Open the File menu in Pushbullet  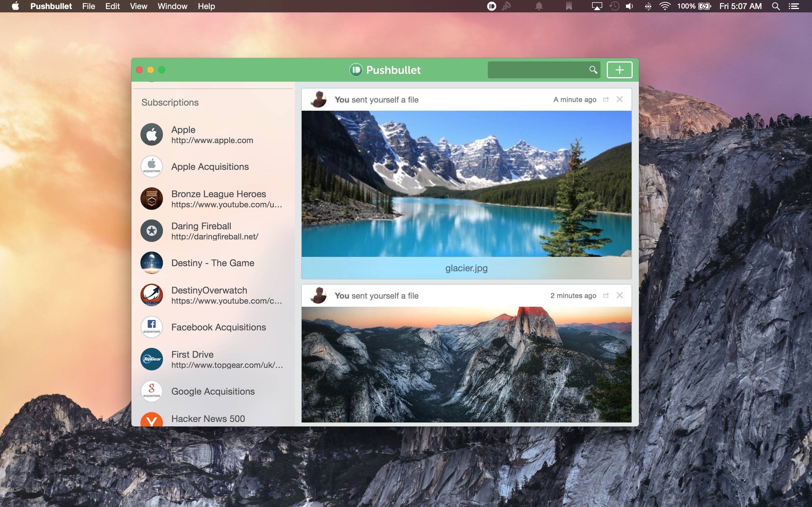click(89, 6)
